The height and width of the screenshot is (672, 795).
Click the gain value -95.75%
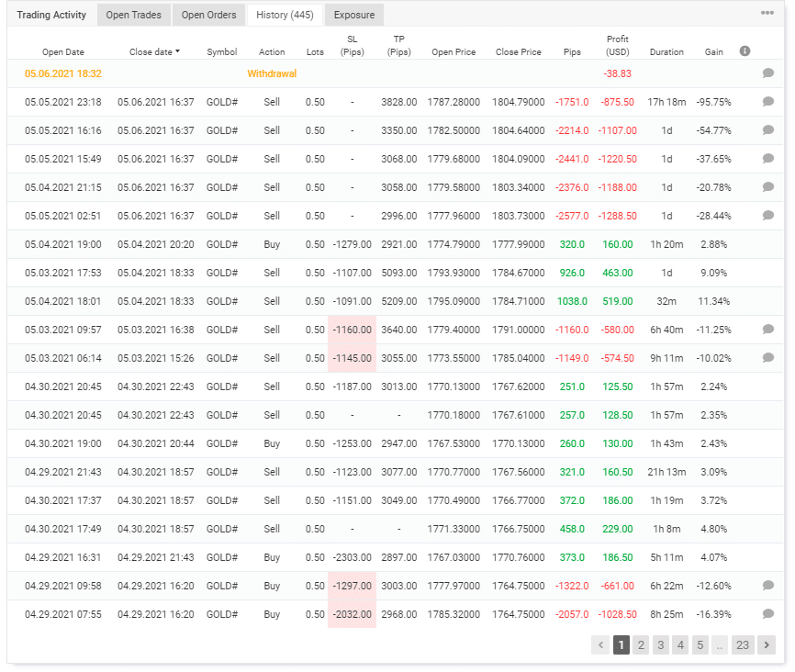(x=714, y=102)
